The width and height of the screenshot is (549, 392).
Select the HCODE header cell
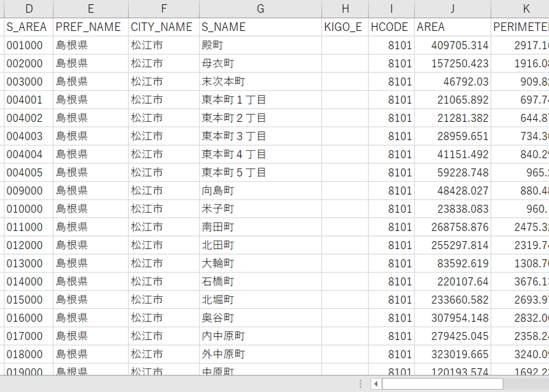[392, 27]
